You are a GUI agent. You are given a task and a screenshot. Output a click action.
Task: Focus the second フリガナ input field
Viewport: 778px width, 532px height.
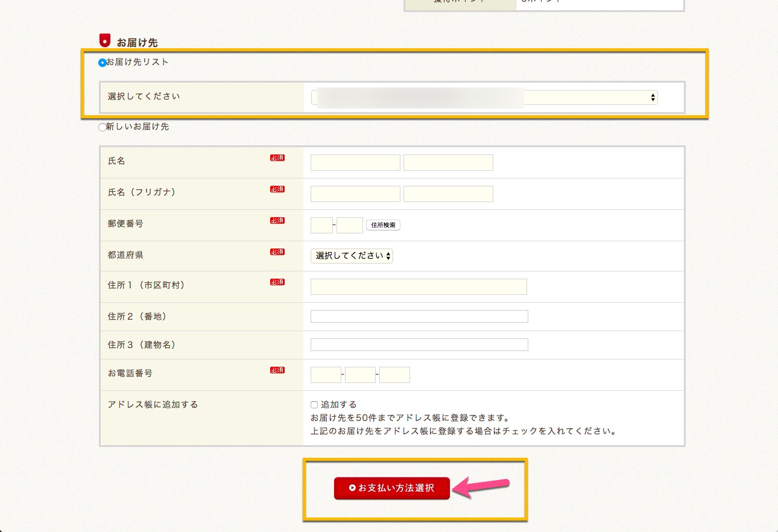(448, 194)
